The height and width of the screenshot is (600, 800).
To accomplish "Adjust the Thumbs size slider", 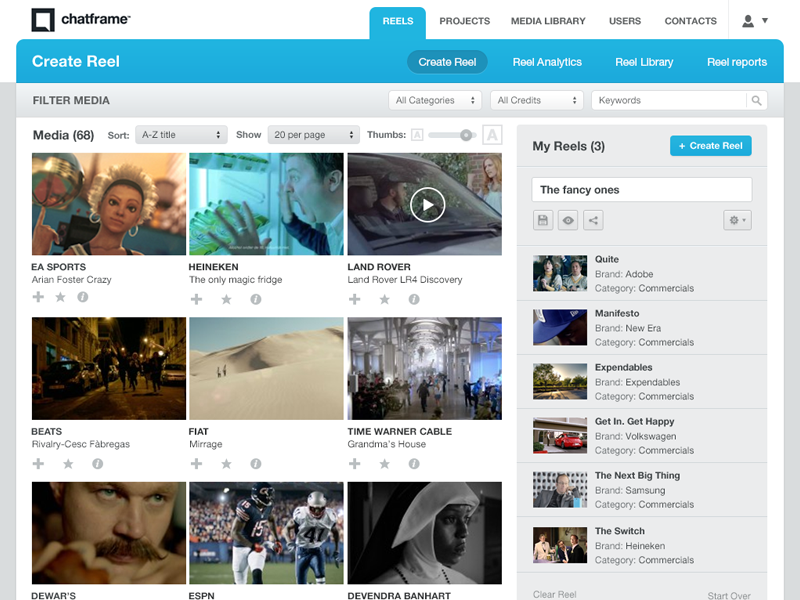I will pyautogui.click(x=465, y=135).
